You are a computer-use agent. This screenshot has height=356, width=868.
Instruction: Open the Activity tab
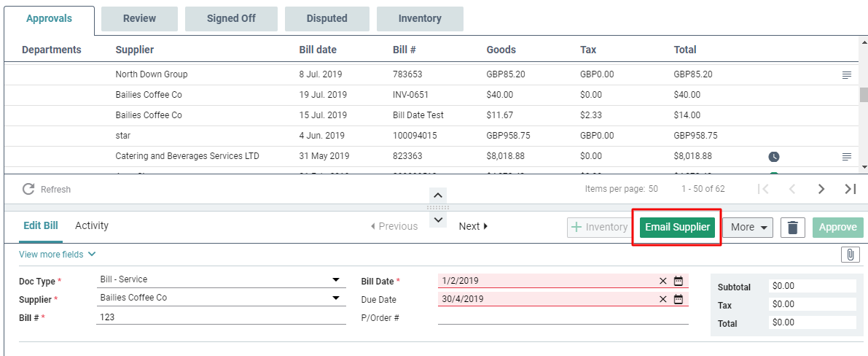pyautogui.click(x=92, y=225)
